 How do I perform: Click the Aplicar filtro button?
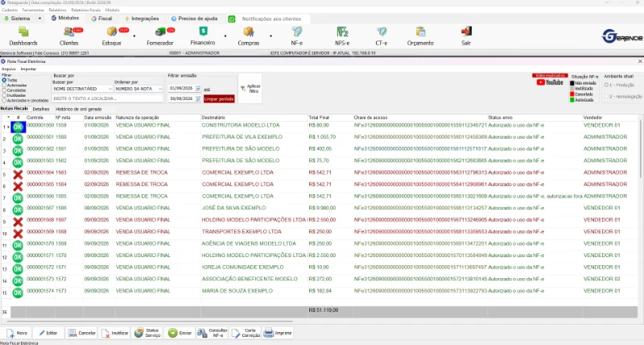(250, 89)
